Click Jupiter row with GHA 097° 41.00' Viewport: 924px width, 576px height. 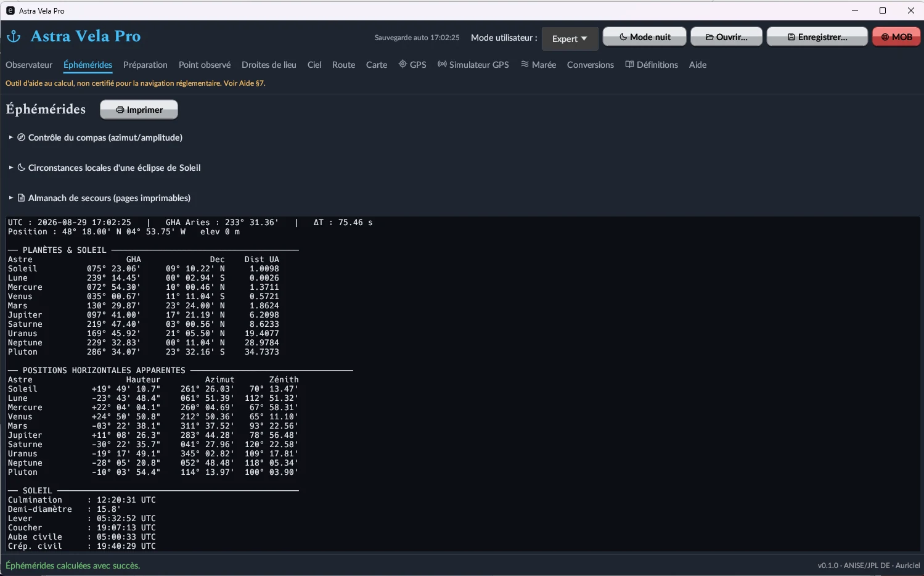[144, 315]
